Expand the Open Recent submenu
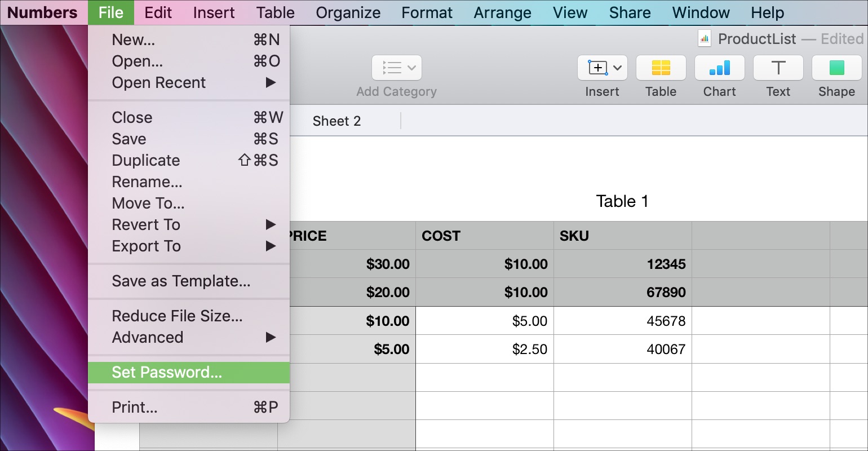 tap(189, 83)
